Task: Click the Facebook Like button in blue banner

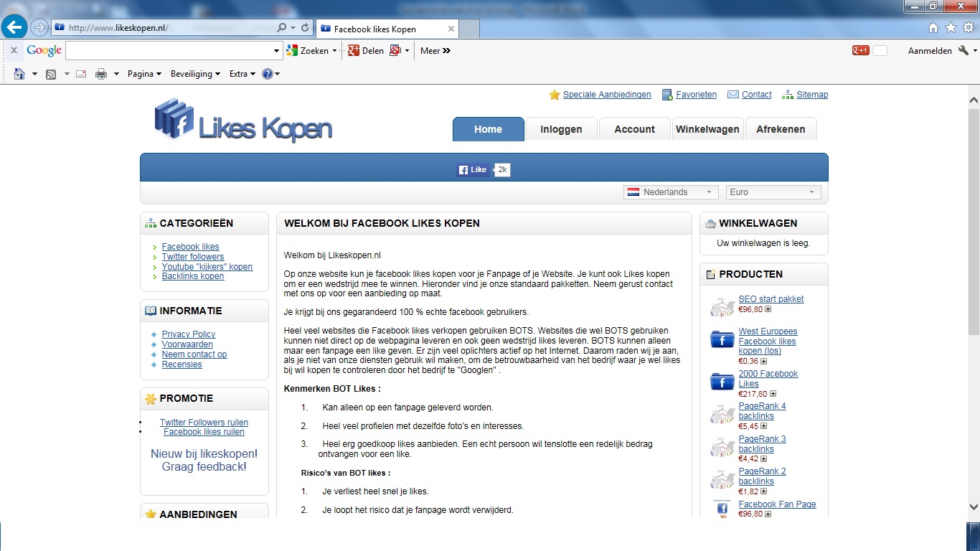Action: (x=473, y=170)
